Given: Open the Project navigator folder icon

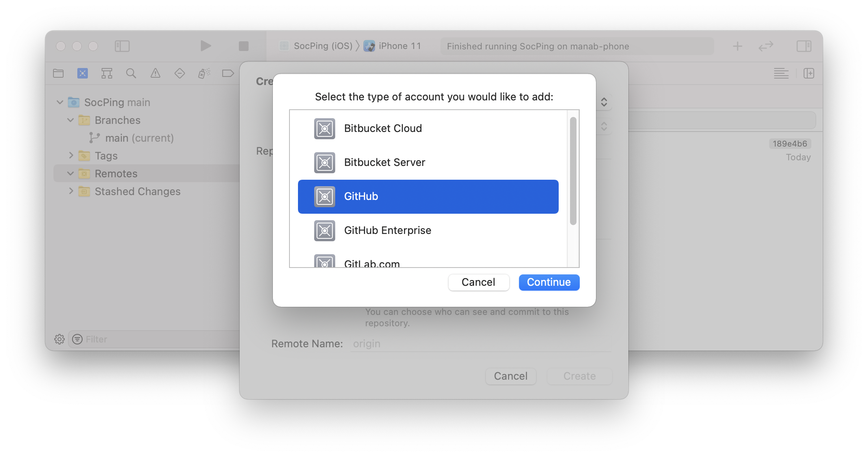Looking at the screenshot, I should (58, 73).
